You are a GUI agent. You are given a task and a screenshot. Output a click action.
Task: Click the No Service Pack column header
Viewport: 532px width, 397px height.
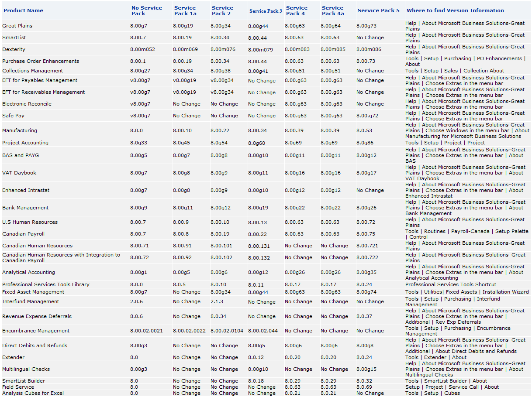(x=146, y=10)
